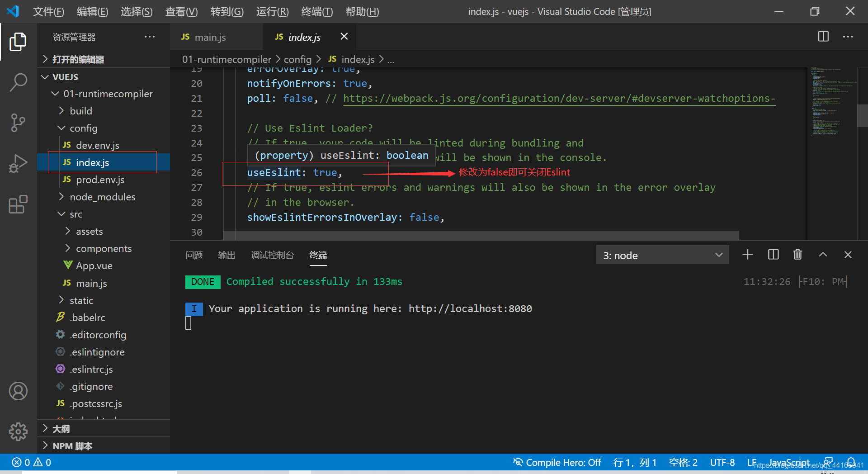
Task: Click the explorer panel more actions ellipsis
Action: click(150, 37)
